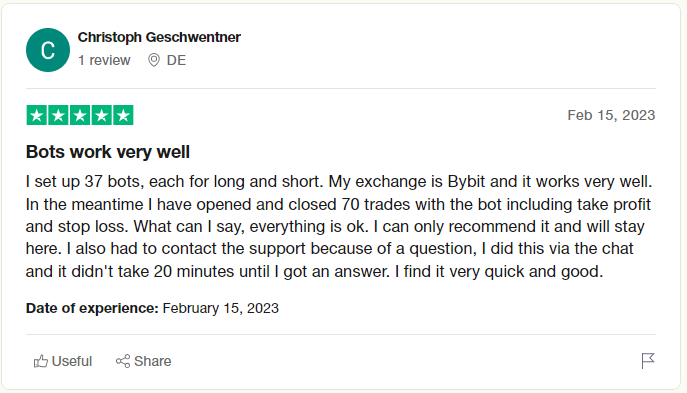Click the fifth green rating star
The height and width of the screenshot is (393, 687).
123,115
